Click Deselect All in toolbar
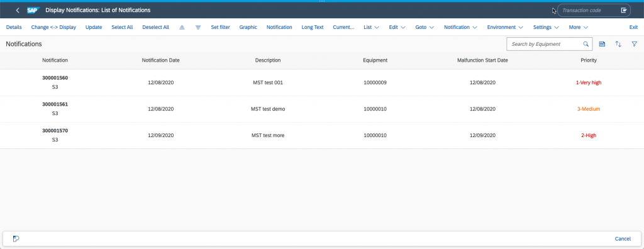The height and width of the screenshot is (249, 644). coord(156,27)
